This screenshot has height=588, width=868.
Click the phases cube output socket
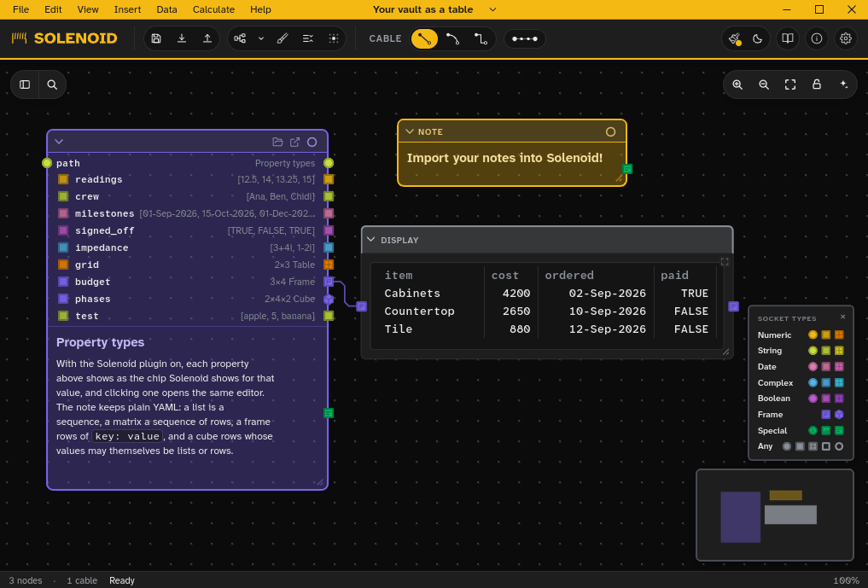pos(329,299)
